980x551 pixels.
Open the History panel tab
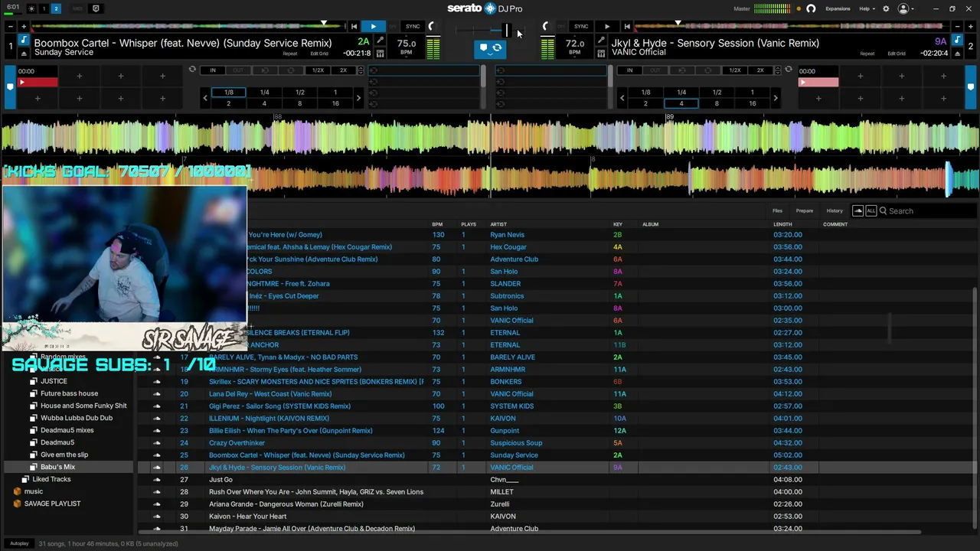click(835, 210)
